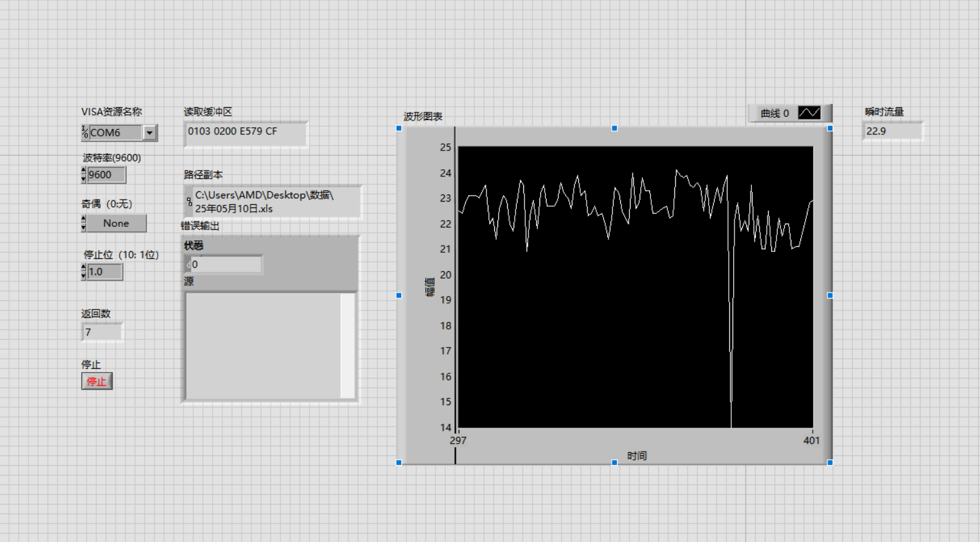
Task: Click the VISA I/O icon beside COM6
Action: [x=85, y=132]
